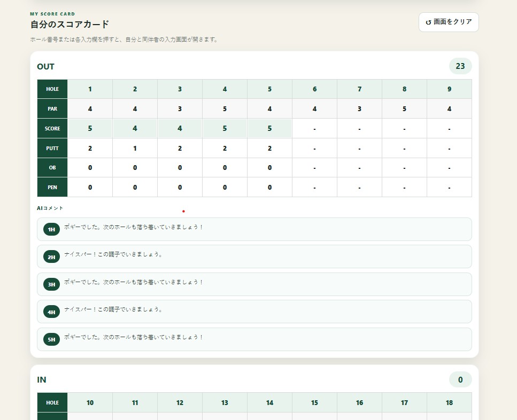Edit hole 5 SCORE value 5
517x420 pixels.
[x=269, y=128]
